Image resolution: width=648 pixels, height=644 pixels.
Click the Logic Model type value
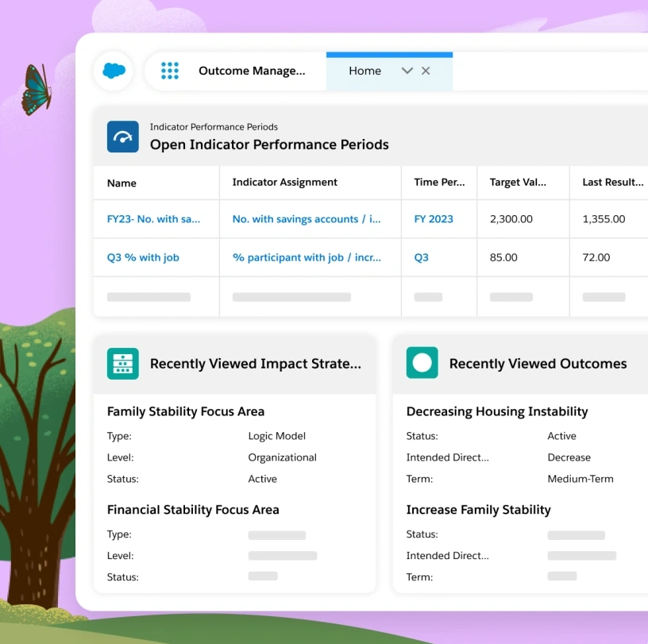click(277, 436)
